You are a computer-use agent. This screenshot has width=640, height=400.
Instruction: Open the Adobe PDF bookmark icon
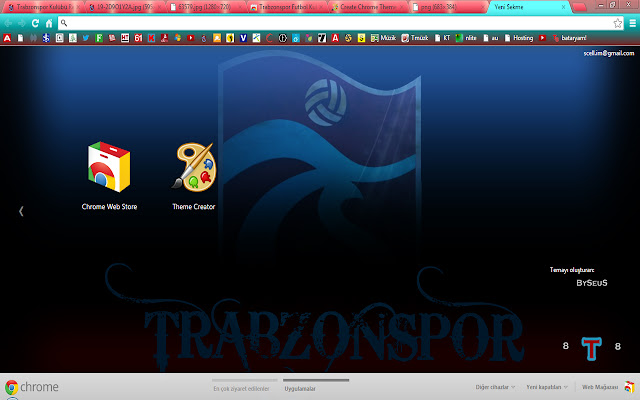click(164, 38)
